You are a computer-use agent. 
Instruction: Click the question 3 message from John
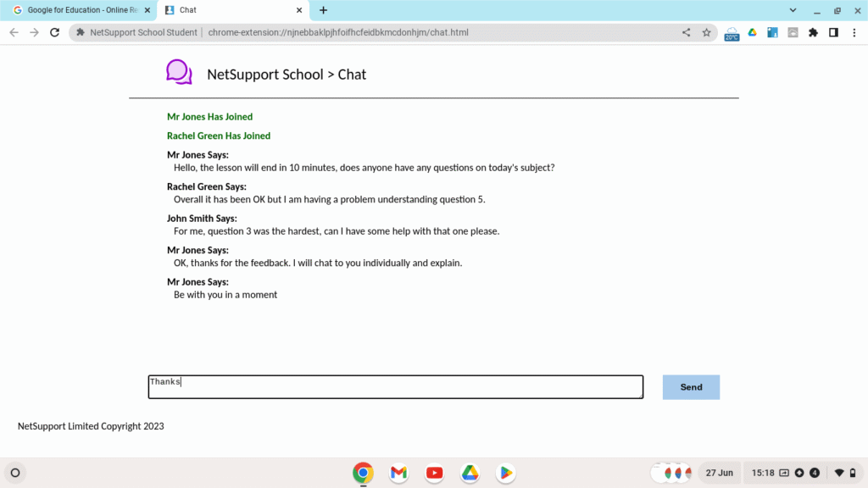pyautogui.click(x=337, y=231)
